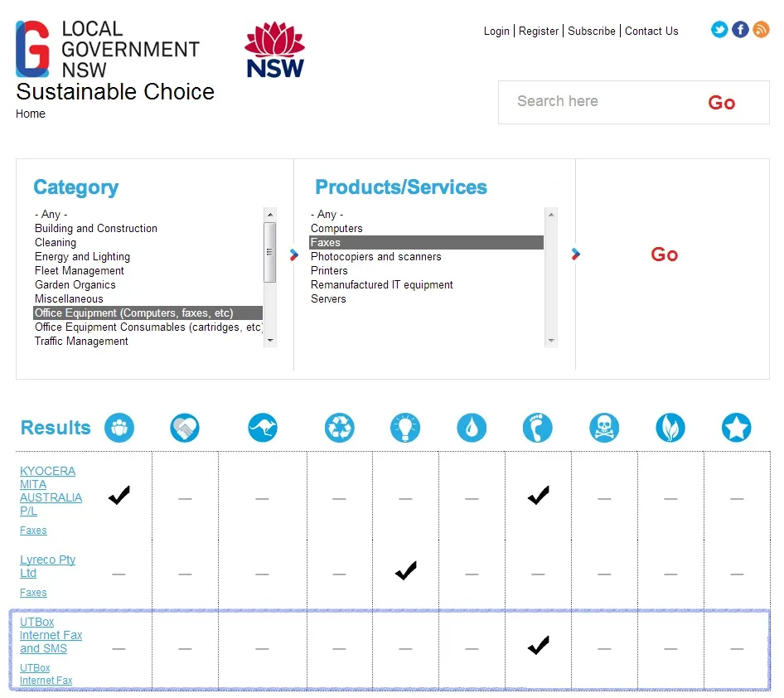Image resolution: width=784 pixels, height=698 pixels.
Task: Open the Facebook social icon
Action: click(740, 30)
